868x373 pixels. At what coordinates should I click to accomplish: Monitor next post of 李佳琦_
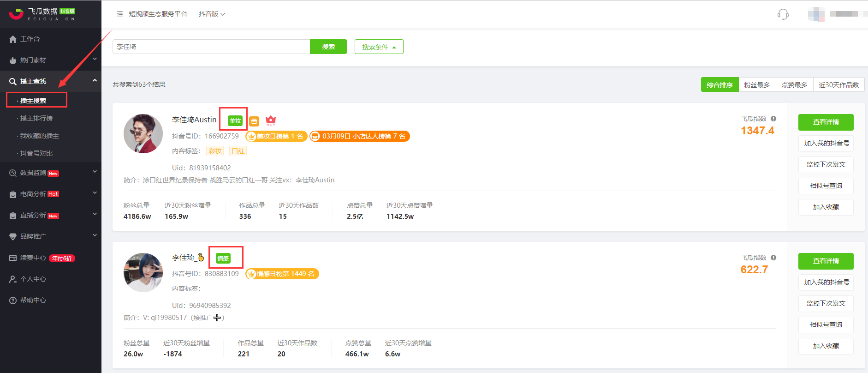[826, 303]
